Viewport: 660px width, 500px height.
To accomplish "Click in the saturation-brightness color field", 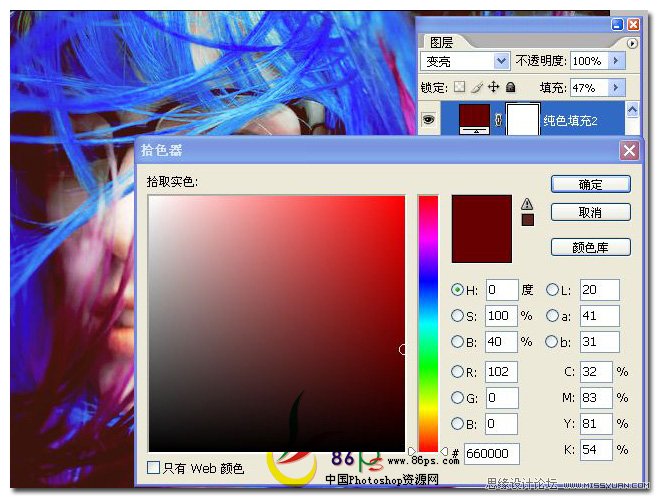I will 277,324.
